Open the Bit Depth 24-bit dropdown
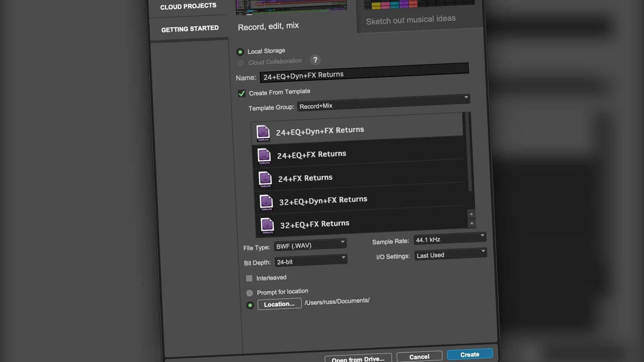Image resolution: width=644 pixels, height=362 pixels. tap(311, 260)
